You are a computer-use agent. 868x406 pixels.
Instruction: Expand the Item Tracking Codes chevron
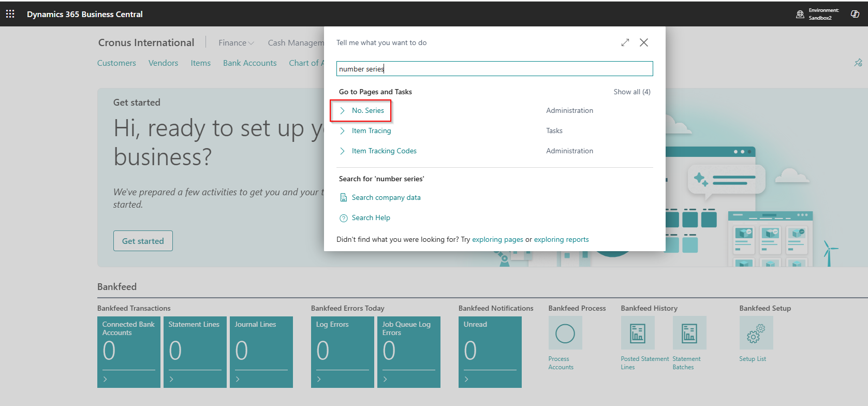point(343,151)
